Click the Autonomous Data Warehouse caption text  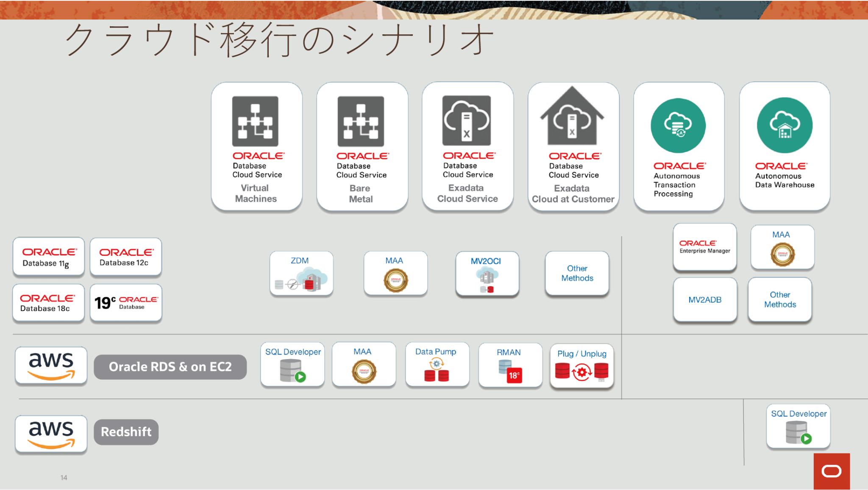coord(785,180)
